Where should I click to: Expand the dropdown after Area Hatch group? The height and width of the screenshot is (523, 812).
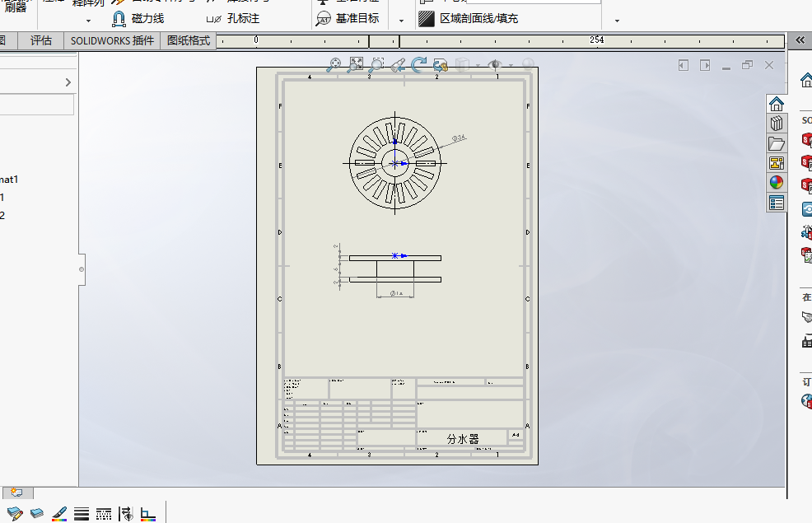617,21
